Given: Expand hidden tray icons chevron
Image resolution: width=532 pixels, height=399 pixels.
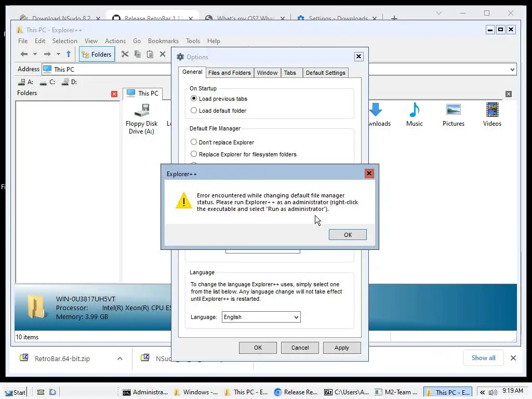Looking at the screenshot, I should pos(482,392).
